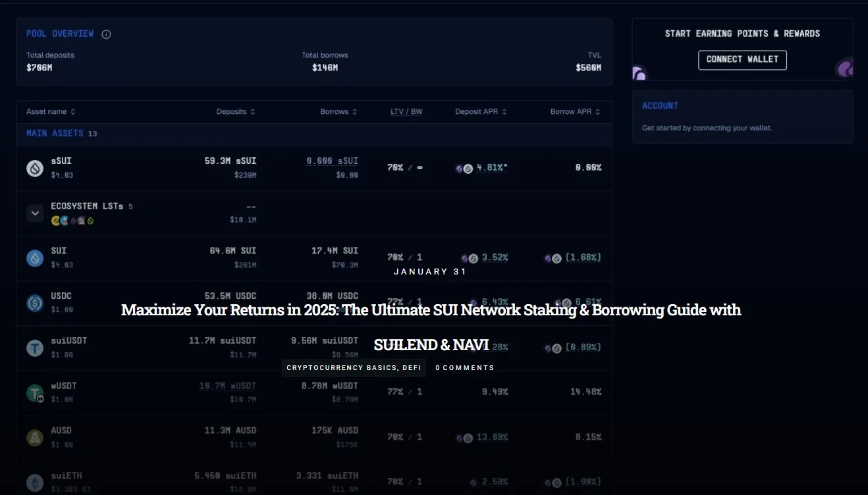Expand the Ecosystem LSTs row chevron
This screenshot has height=495, width=868.
click(x=34, y=213)
